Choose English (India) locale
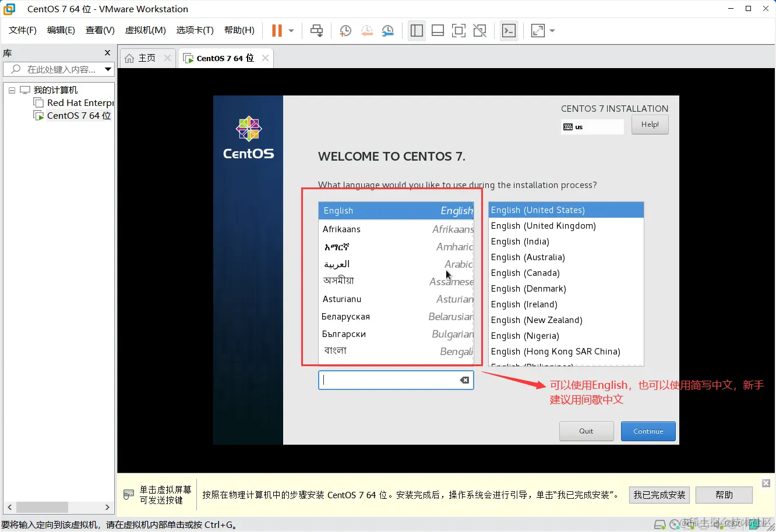776x532 pixels. [566, 242]
